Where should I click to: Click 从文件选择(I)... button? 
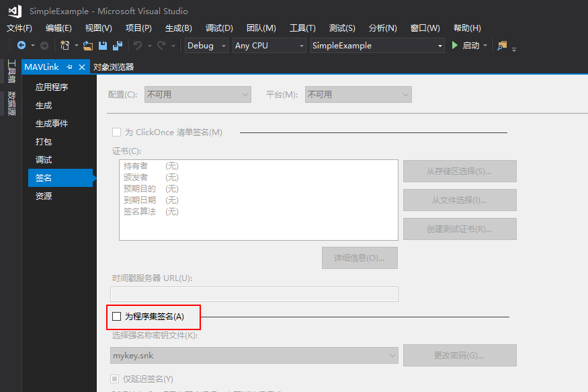[460, 200]
